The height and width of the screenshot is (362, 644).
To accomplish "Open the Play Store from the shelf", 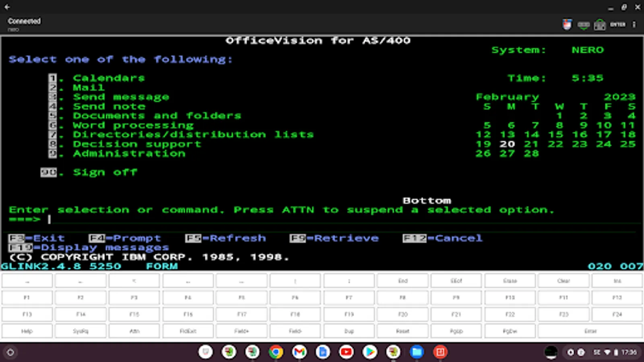I will point(369,352).
